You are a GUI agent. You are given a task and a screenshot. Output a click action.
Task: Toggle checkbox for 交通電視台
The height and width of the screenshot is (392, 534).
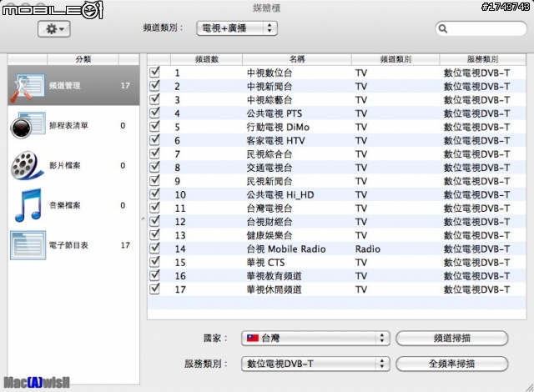click(x=154, y=167)
